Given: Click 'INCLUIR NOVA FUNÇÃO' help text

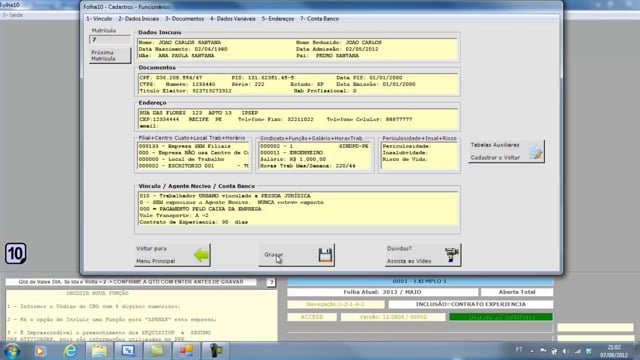Looking at the screenshot, I should 97,293.
